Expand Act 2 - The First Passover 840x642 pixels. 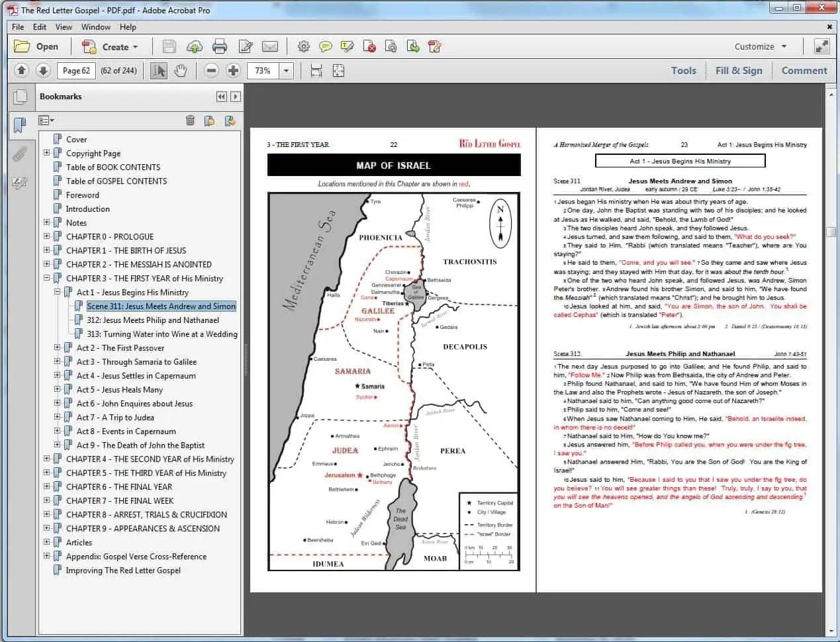pos(58,347)
